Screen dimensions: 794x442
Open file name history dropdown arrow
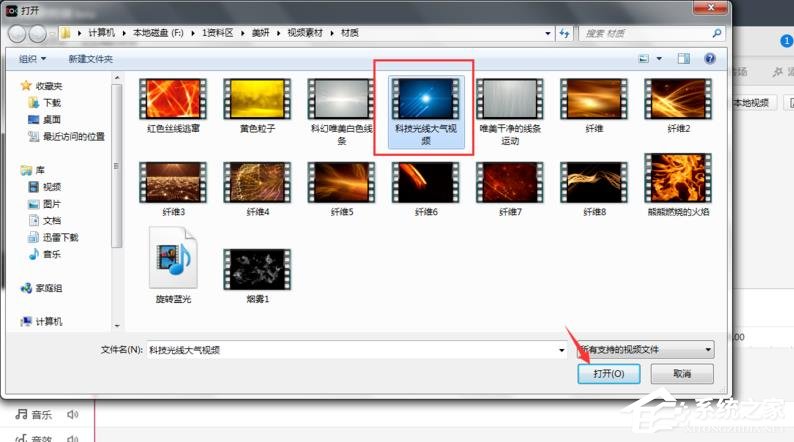561,350
